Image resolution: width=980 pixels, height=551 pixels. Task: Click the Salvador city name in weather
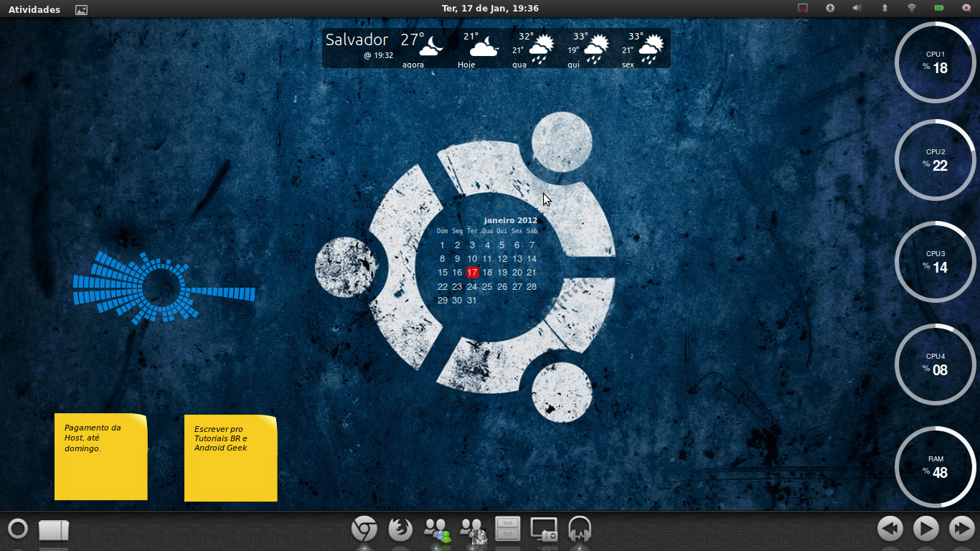[357, 40]
